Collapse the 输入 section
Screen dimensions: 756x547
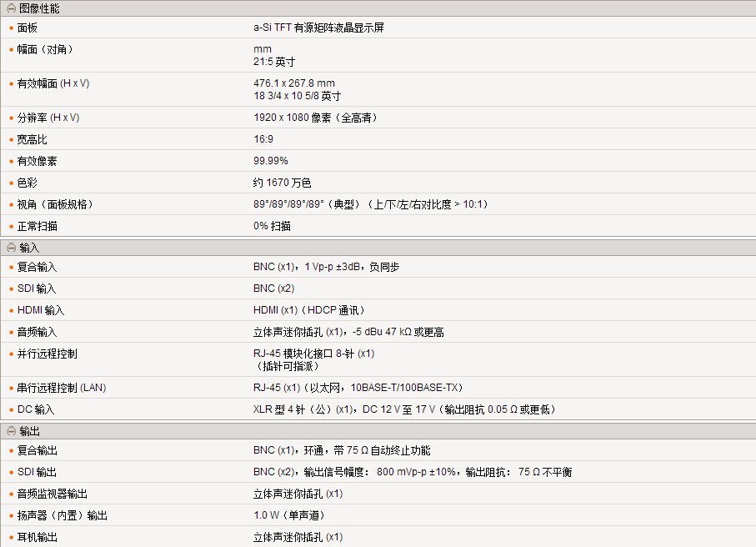11,248
